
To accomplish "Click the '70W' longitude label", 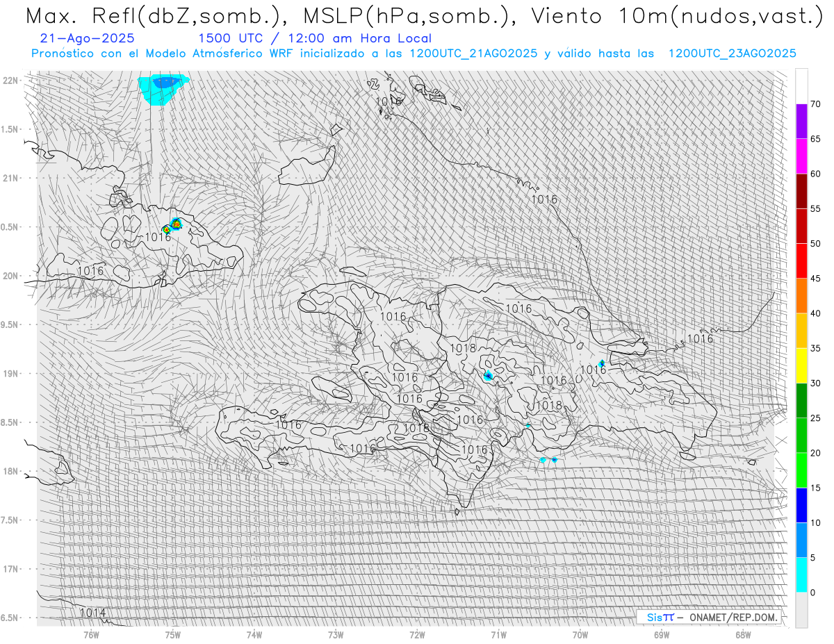I will click(580, 634).
